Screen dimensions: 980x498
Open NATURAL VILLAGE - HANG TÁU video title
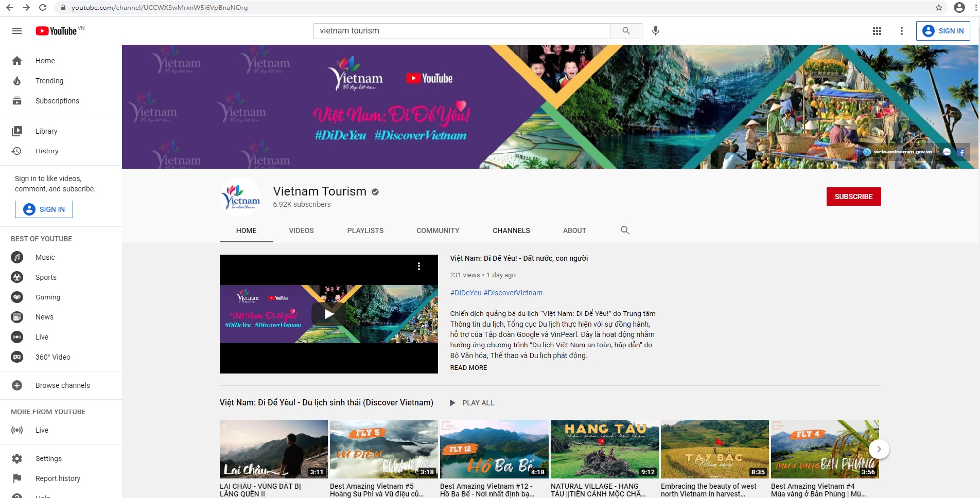598,490
